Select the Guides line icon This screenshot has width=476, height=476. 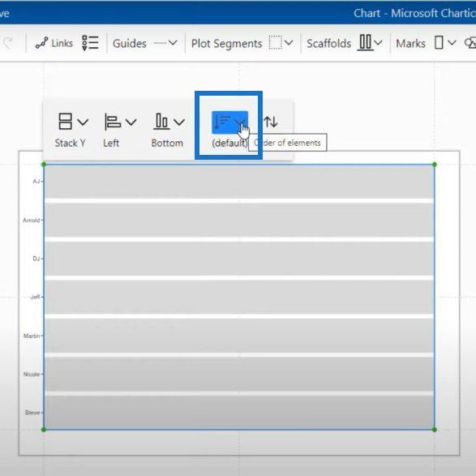point(160,43)
